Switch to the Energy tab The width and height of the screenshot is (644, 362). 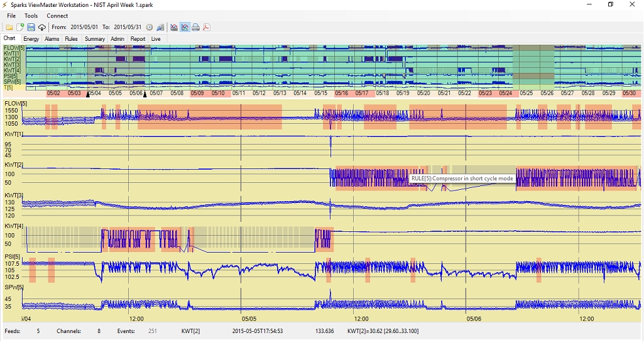(x=31, y=38)
